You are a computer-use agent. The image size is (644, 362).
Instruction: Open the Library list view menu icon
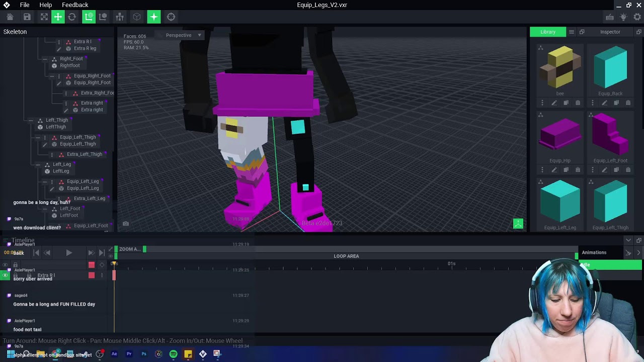pos(572,32)
